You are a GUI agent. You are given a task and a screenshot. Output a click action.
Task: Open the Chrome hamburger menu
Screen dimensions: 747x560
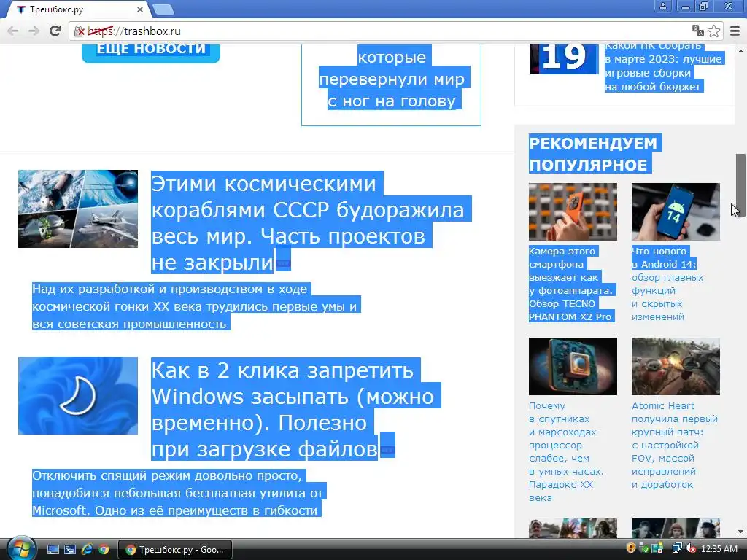[735, 31]
